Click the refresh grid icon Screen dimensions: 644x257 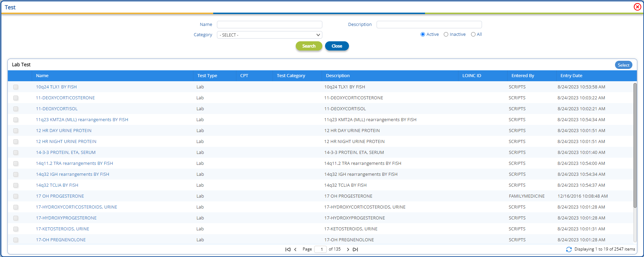coord(569,249)
